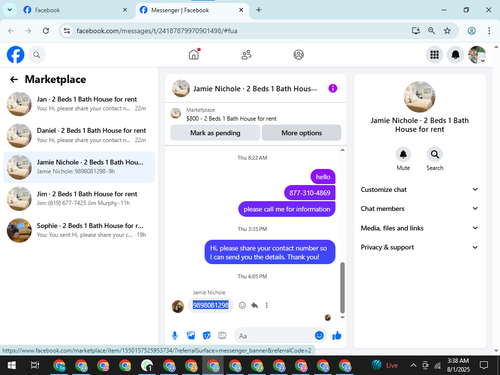Close the Facebook browser tab
The width and height of the screenshot is (500, 375).
click(125, 10)
